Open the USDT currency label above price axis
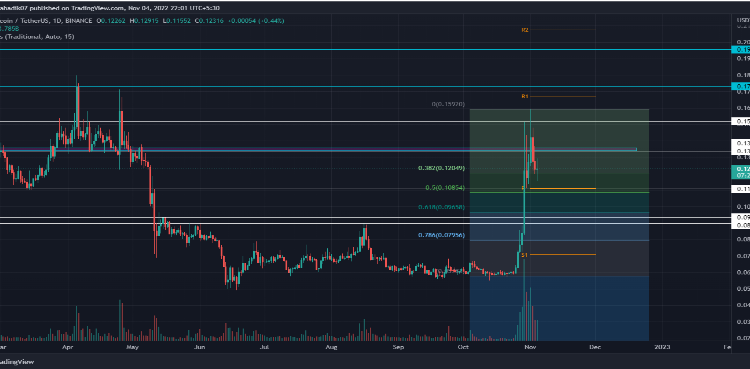Screen dimensions: 750x369 [744, 20]
